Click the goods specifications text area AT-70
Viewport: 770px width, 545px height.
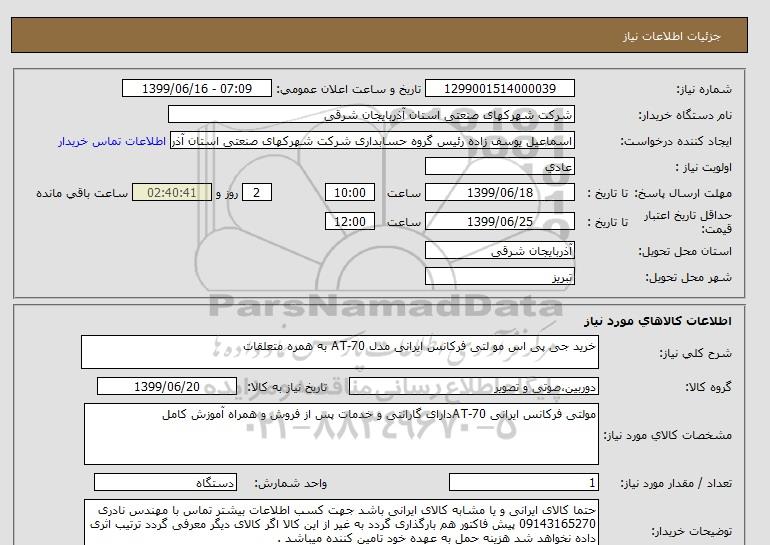point(341,434)
